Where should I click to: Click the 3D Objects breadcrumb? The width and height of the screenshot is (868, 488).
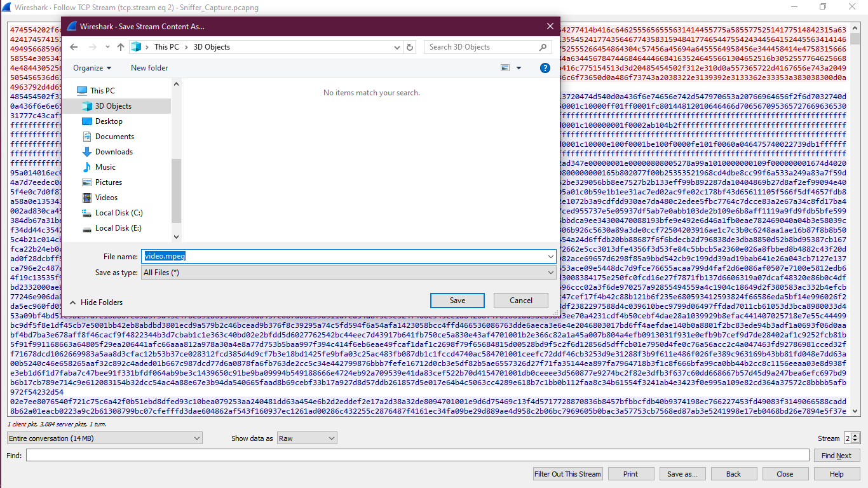212,47
